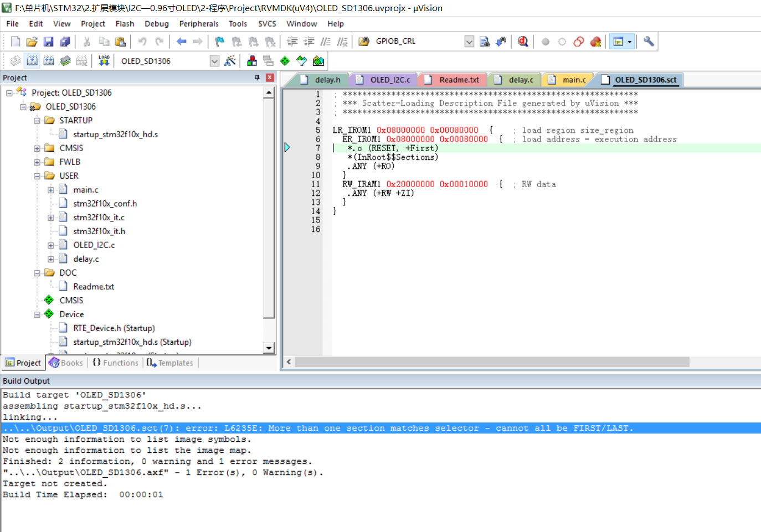
Task: Click the L6235E error line in Build Output
Action: click(318, 428)
